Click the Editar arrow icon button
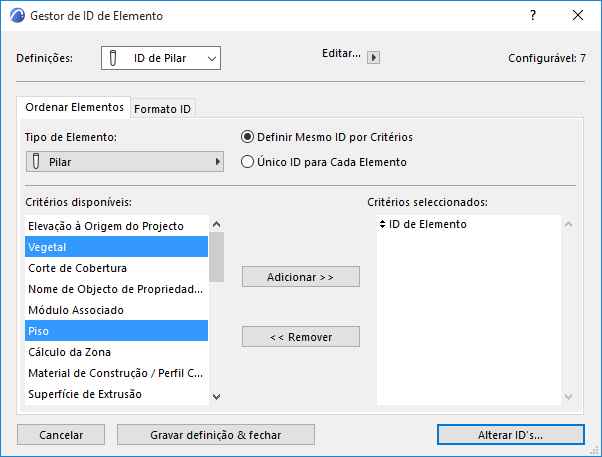The image size is (602, 457). (x=373, y=58)
